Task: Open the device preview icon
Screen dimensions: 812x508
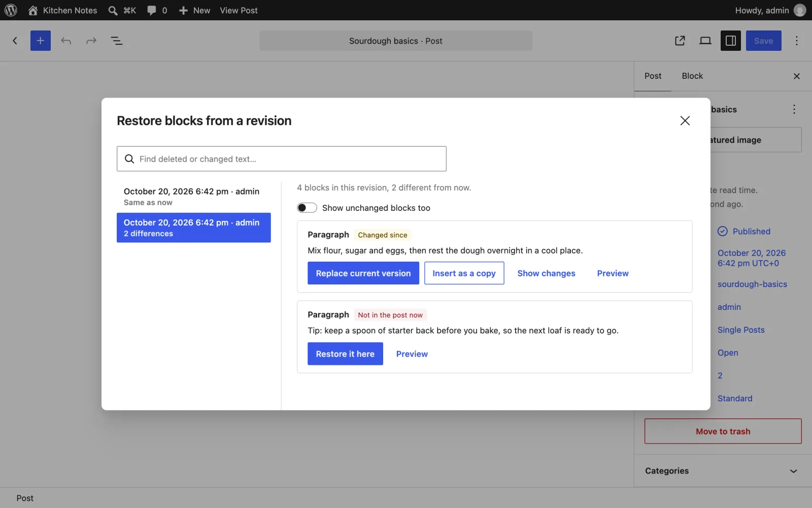Action: [x=705, y=41]
